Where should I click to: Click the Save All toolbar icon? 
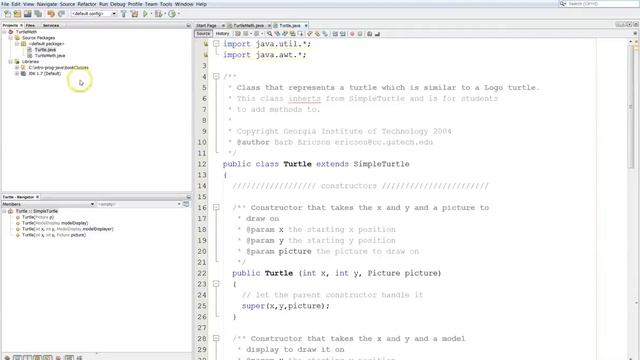pos(38,14)
